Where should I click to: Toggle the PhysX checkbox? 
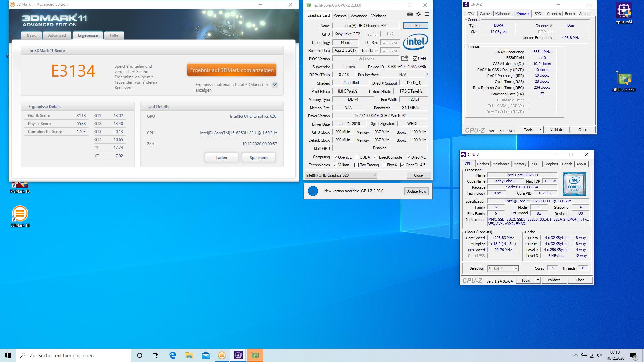tap(384, 165)
